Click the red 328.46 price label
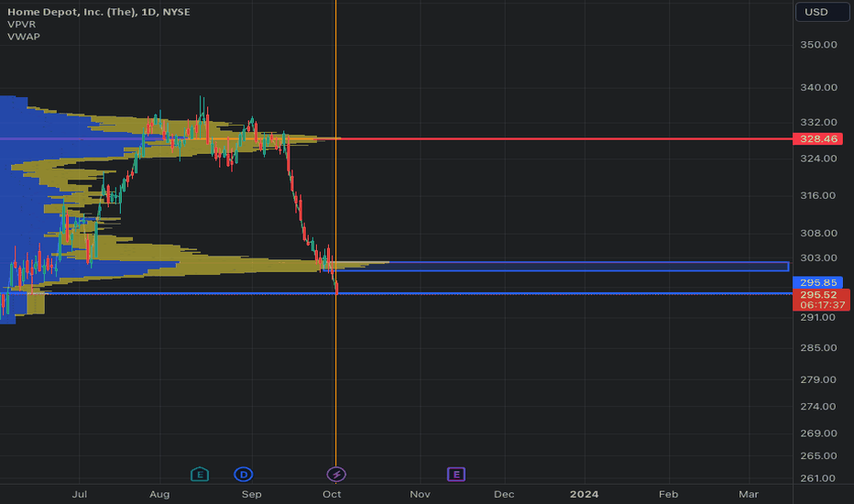 (818, 139)
